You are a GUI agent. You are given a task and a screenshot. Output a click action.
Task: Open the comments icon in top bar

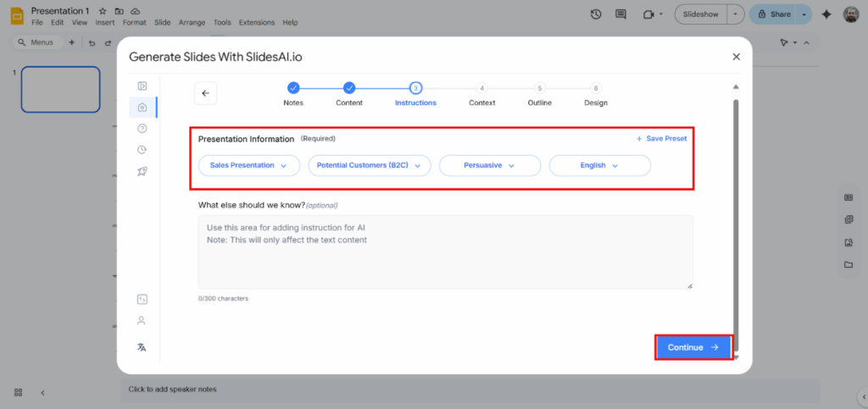[620, 14]
